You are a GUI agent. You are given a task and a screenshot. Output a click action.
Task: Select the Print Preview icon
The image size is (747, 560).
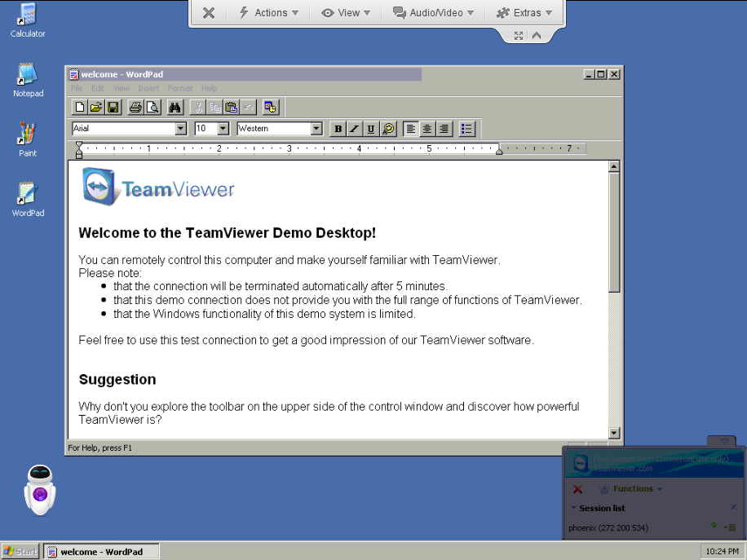point(152,107)
